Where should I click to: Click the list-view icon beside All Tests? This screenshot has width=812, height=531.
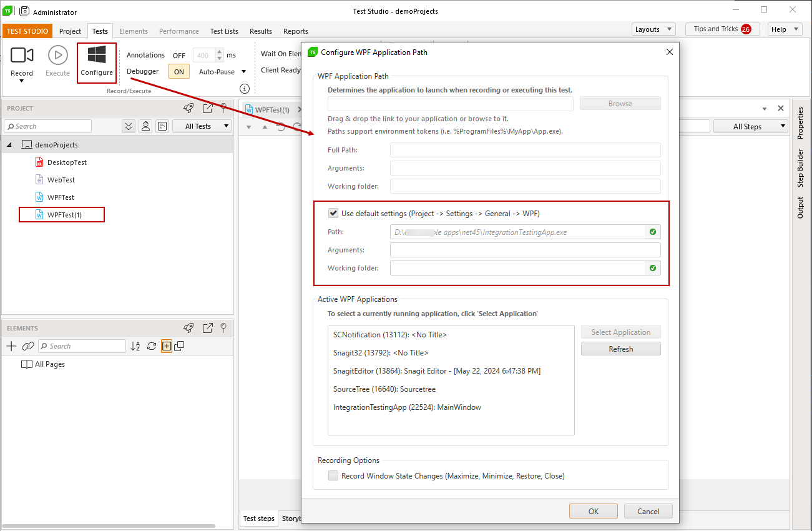click(162, 126)
